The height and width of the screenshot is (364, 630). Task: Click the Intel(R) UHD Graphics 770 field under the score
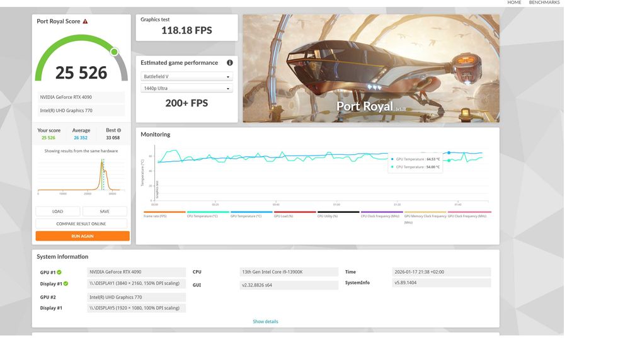click(81, 110)
